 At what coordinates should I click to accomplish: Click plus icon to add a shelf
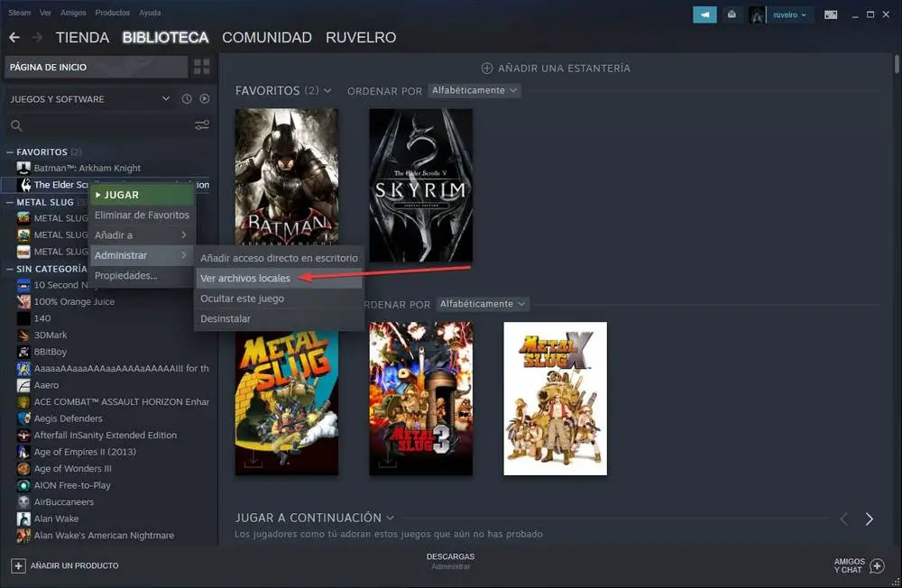tap(487, 69)
